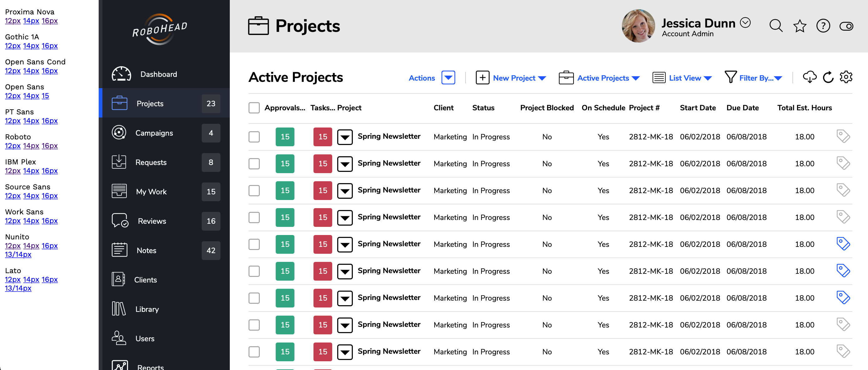
Task: Click the search magnifier icon
Action: pyautogui.click(x=776, y=26)
